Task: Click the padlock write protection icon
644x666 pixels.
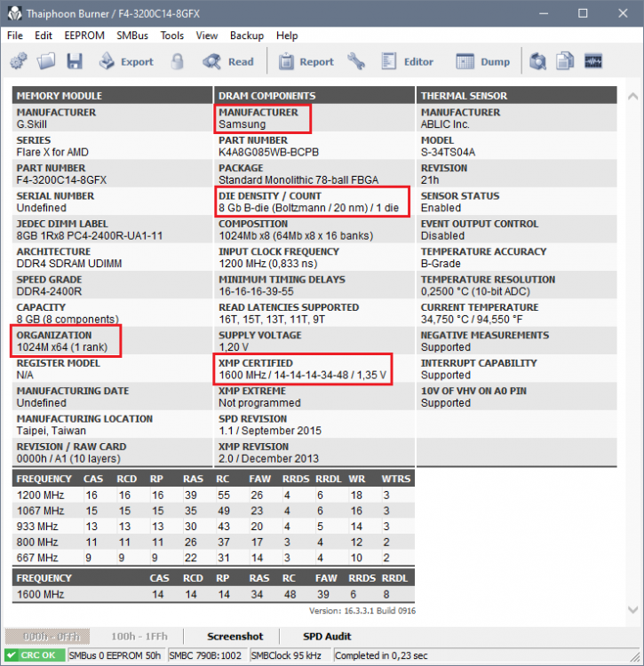Action: click(178, 61)
